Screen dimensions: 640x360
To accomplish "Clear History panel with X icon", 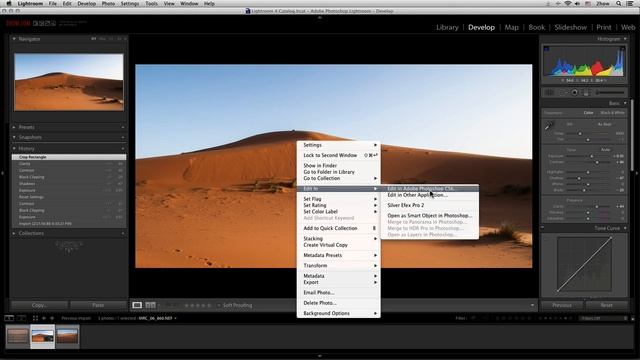I will (123, 149).
